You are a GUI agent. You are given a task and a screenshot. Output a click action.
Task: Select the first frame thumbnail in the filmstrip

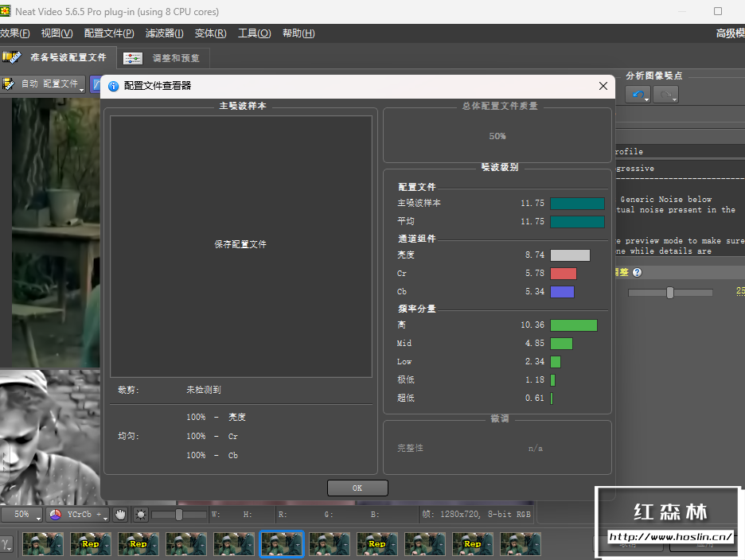point(43,544)
